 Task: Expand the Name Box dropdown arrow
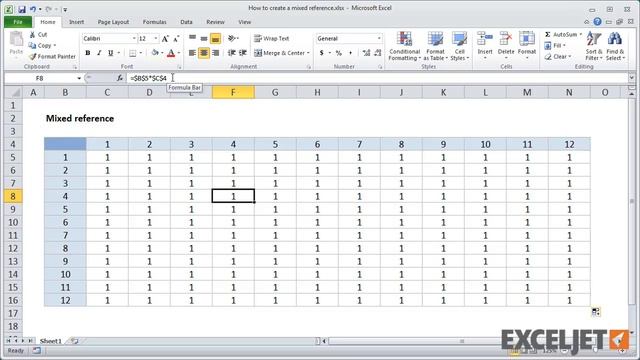point(79,78)
